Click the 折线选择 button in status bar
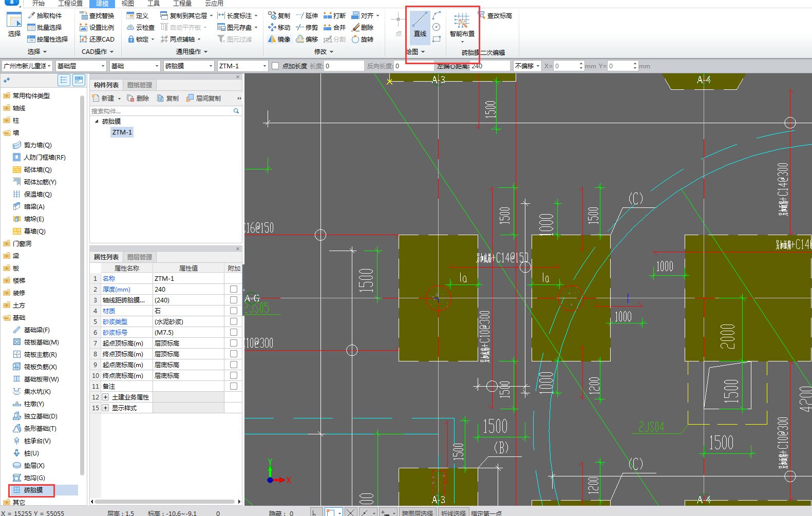This screenshot has width=812, height=516. (x=453, y=512)
